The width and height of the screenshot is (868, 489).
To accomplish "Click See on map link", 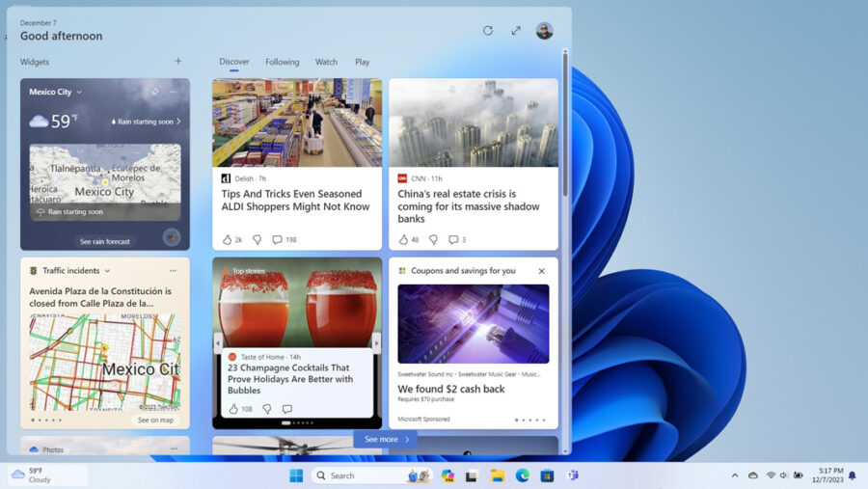I will [155, 421].
